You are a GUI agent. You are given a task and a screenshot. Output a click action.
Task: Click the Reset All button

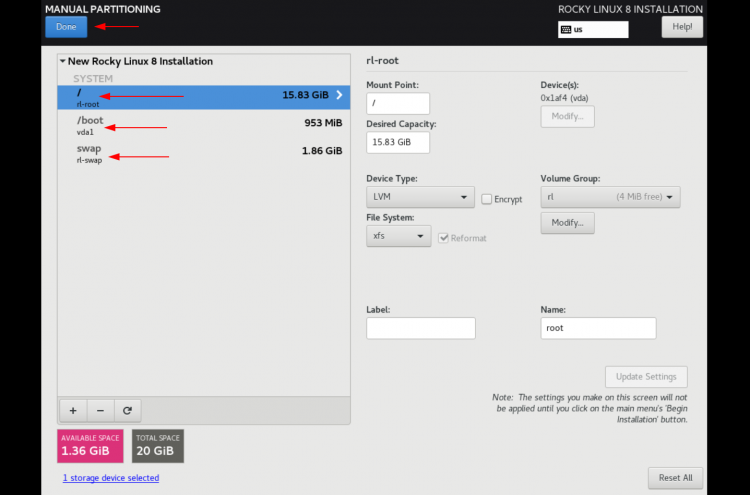[675, 478]
